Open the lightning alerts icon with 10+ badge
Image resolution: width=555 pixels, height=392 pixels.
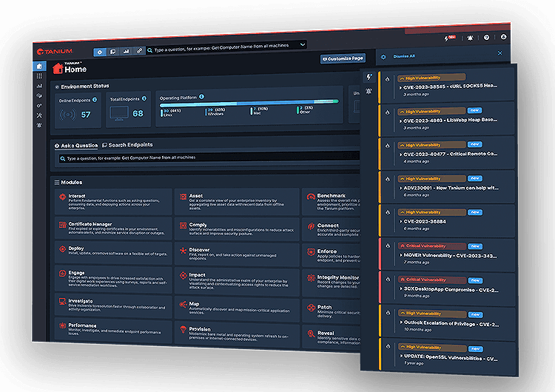point(449,38)
